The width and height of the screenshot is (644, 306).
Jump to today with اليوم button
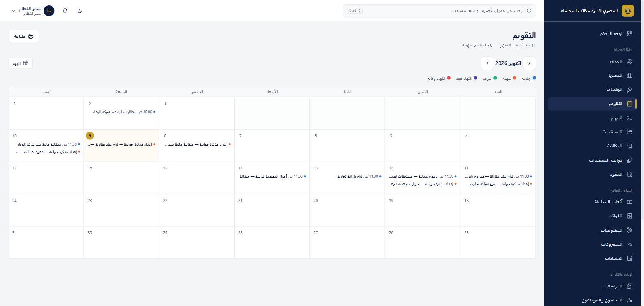(20, 63)
